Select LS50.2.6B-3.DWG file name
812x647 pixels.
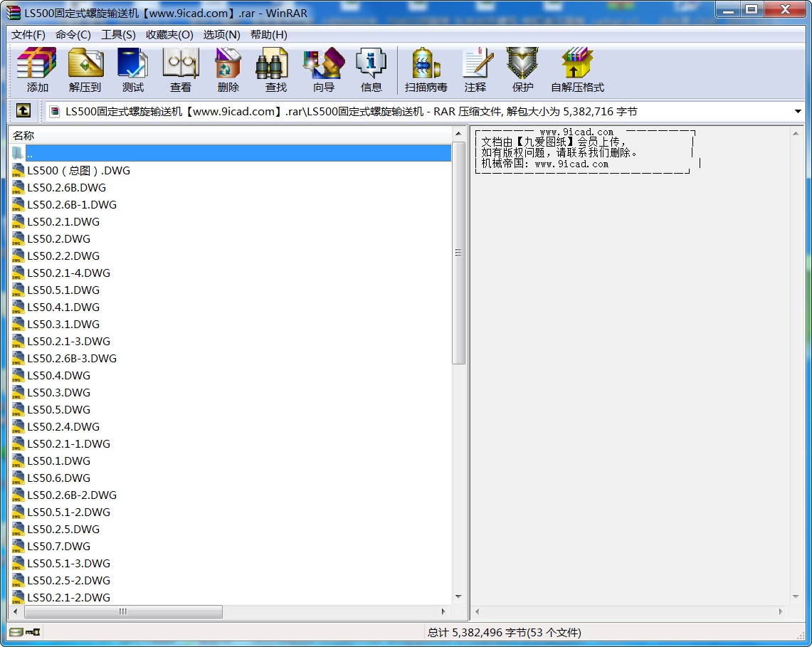coord(72,359)
